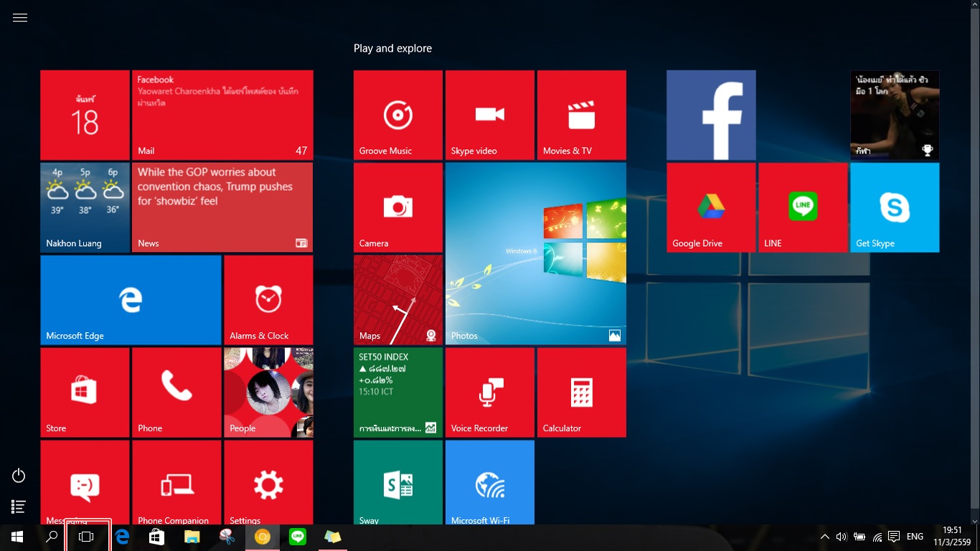Open Snipping Tool taskbar icon
The width and height of the screenshot is (980, 551).
coord(227,537)
